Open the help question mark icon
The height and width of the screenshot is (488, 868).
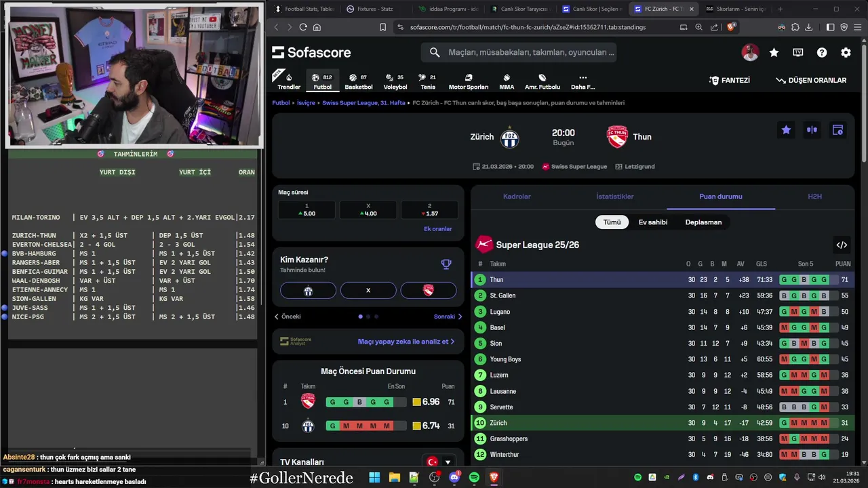coord(822,52)
